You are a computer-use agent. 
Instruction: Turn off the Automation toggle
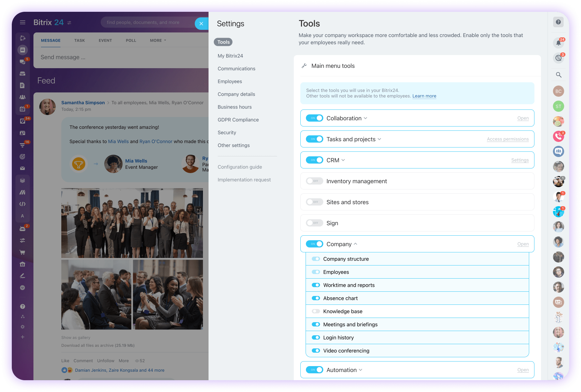coord(314,370)
